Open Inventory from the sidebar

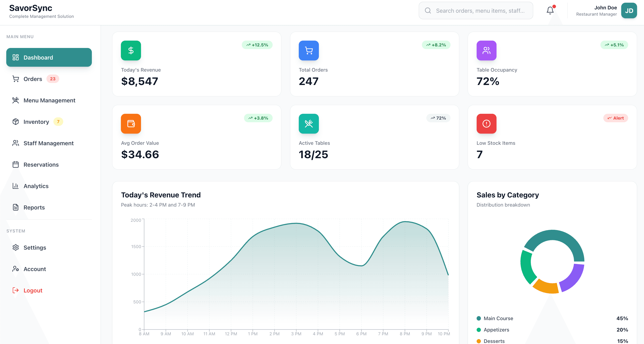[x=36, y=122]
